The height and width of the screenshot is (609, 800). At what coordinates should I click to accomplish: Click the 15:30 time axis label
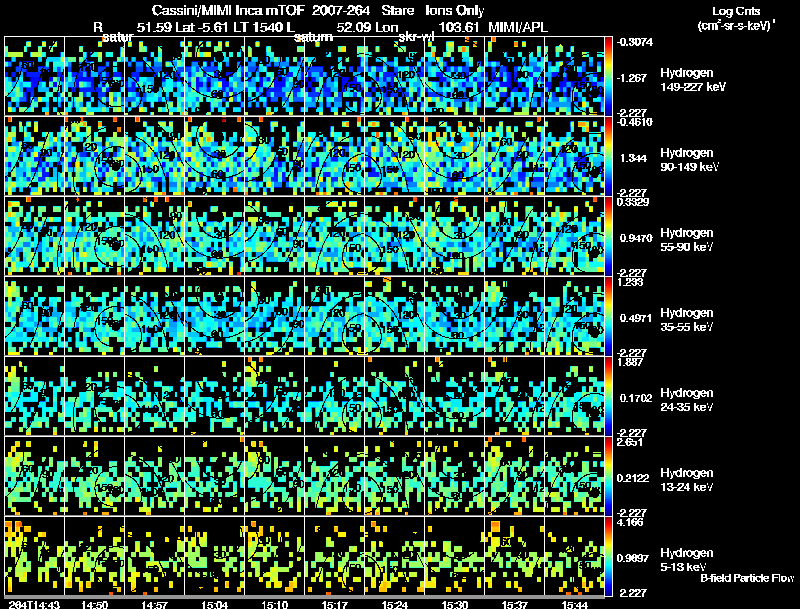coord(454,605)
